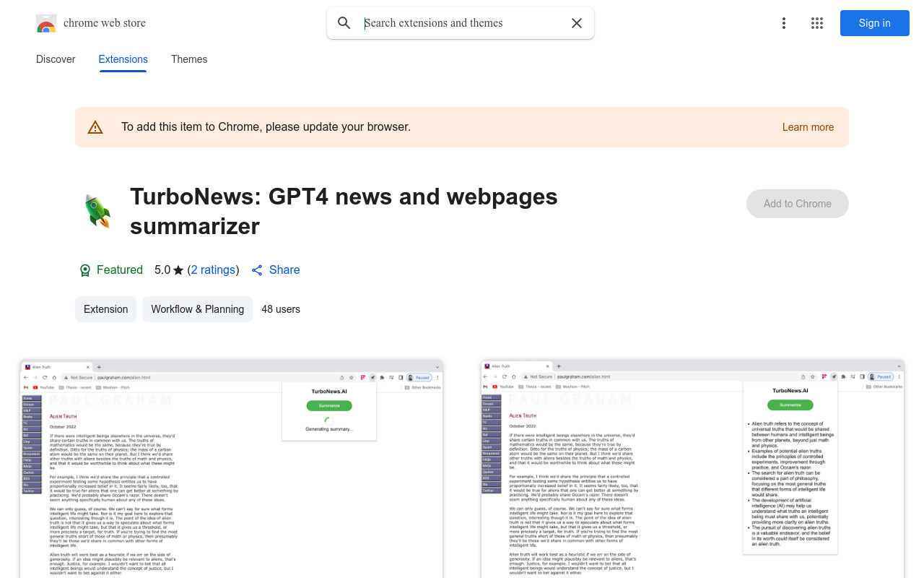924x578 pixels.
Task: Open the second screenshot with bullet summary
Action: click(693, 468)
